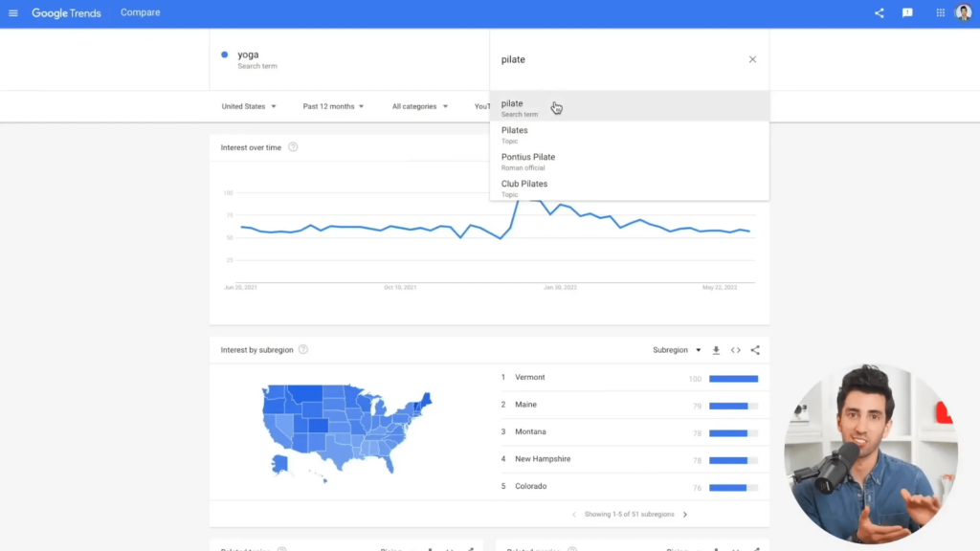Open the All categories dropdown

coord(419,106)
